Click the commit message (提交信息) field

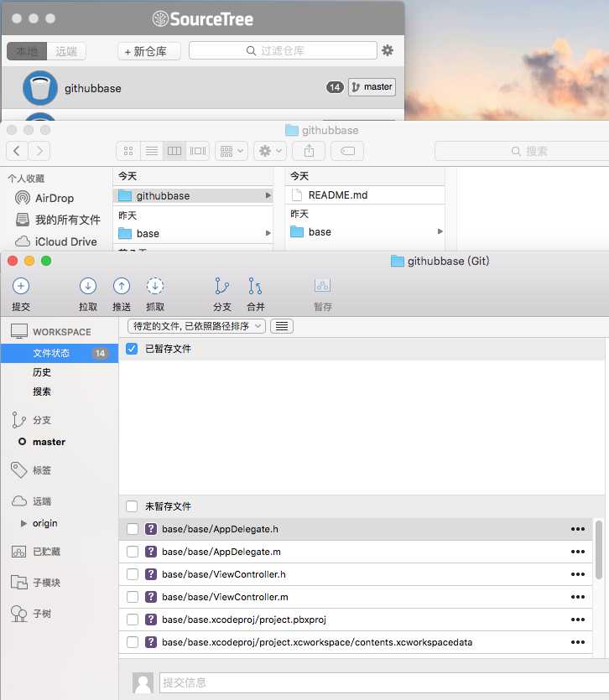(x=384, y=682)
